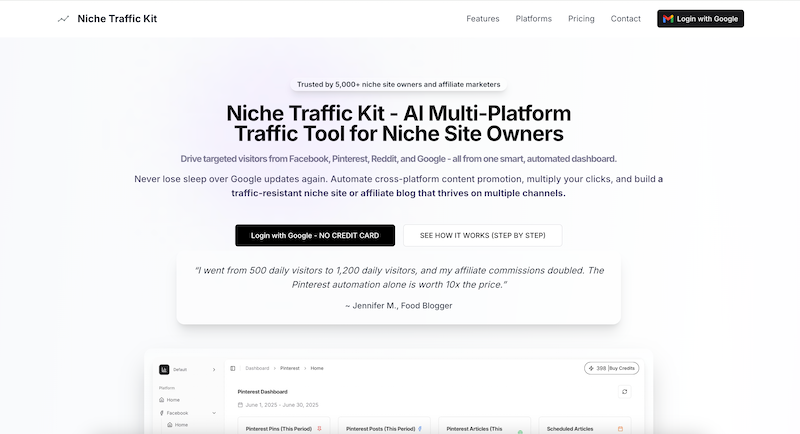Click the Login with Google - NO CREDIT CARD button
This screenshot has width=800, height=434.
(315, 236)
